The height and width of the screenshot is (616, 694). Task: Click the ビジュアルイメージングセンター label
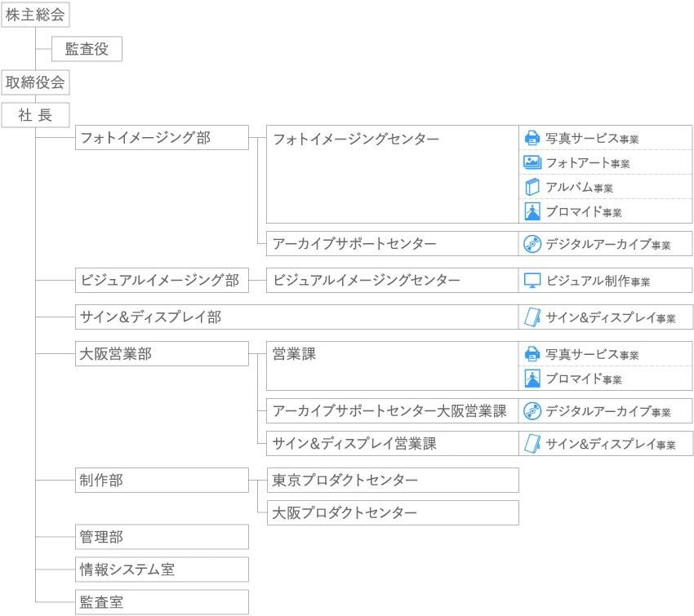click(367, 280)
